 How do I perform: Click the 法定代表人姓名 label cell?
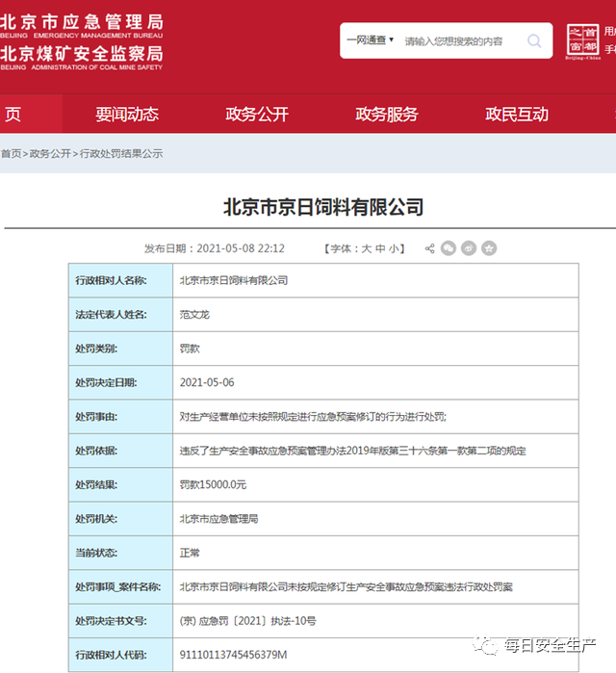tap(120, 315)
